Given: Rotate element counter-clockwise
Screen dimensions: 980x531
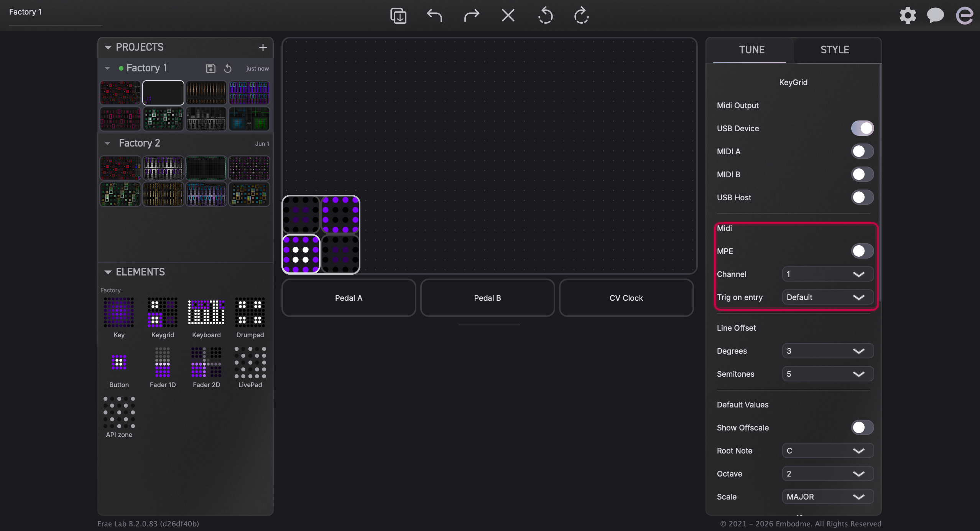Looking at the screenshot, I should (x=545, y=16).
